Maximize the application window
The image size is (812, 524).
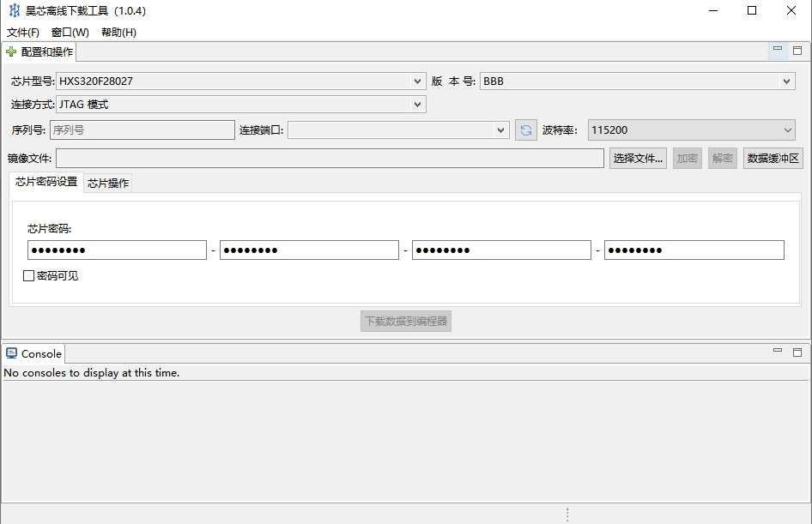tap(752, 10)
